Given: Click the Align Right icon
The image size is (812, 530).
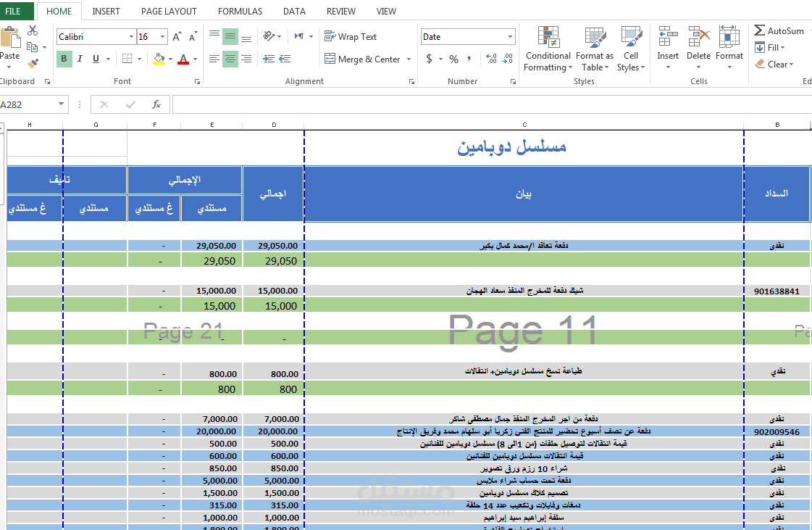Looking at the screenshot, I should [x=246, y=59].
